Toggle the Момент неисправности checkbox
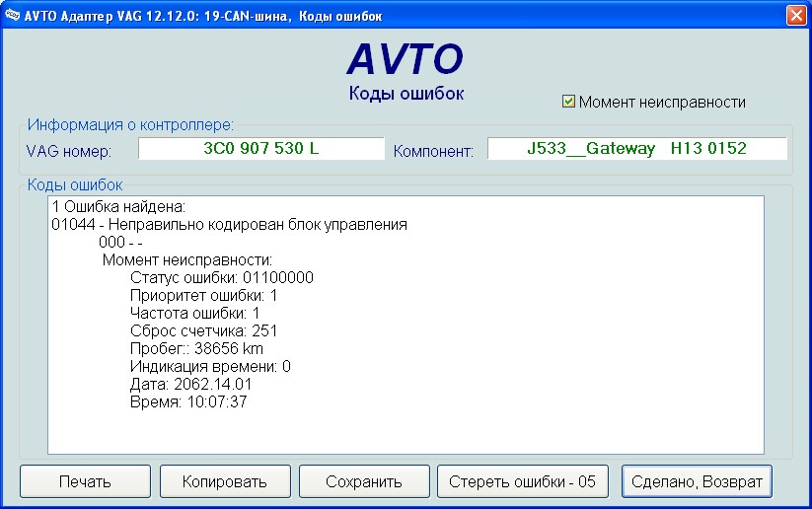The width and height of the screenshot is (812, 509). (x=568, y=102)
